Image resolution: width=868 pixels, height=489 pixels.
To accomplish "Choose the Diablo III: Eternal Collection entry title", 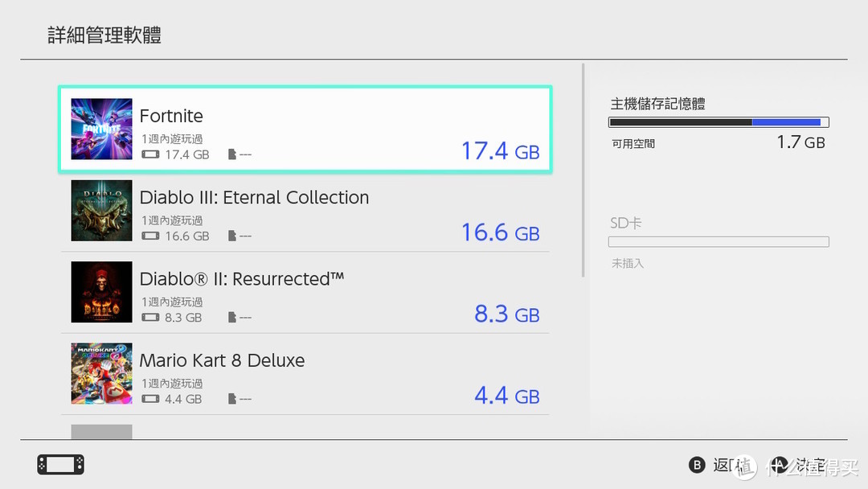I will coord(254,197).
